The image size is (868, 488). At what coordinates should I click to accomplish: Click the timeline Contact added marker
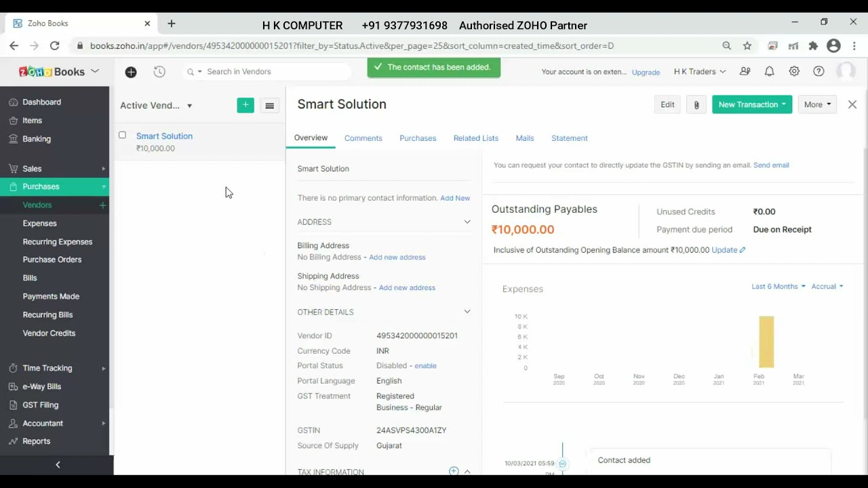click(562, 464)
